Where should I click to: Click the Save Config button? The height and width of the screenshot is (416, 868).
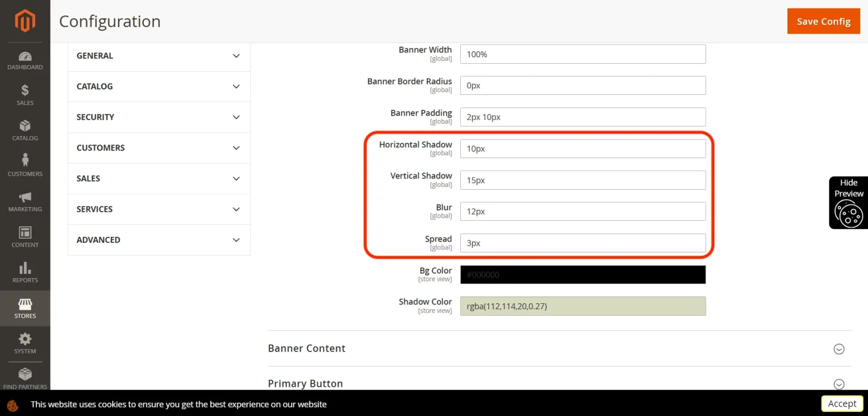coord(823,21)
